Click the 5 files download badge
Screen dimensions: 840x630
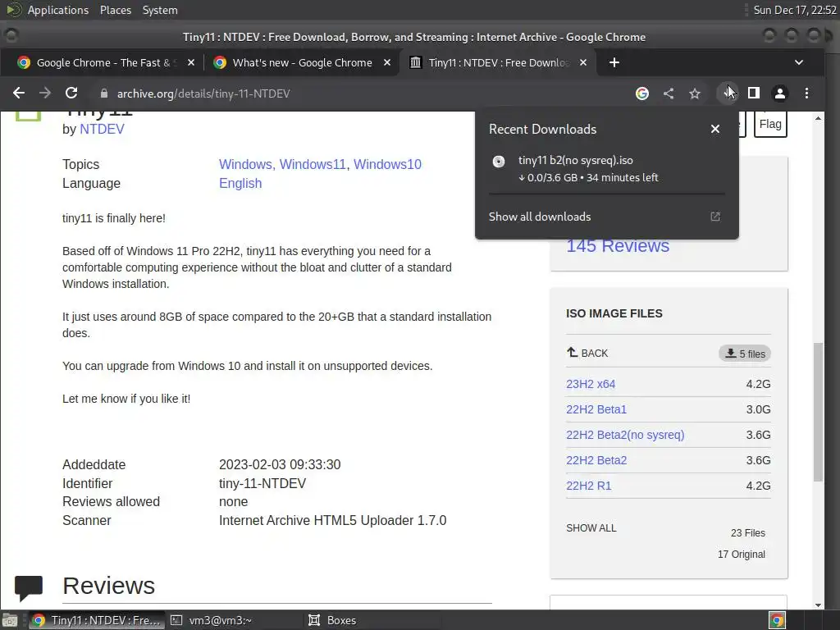745,354
